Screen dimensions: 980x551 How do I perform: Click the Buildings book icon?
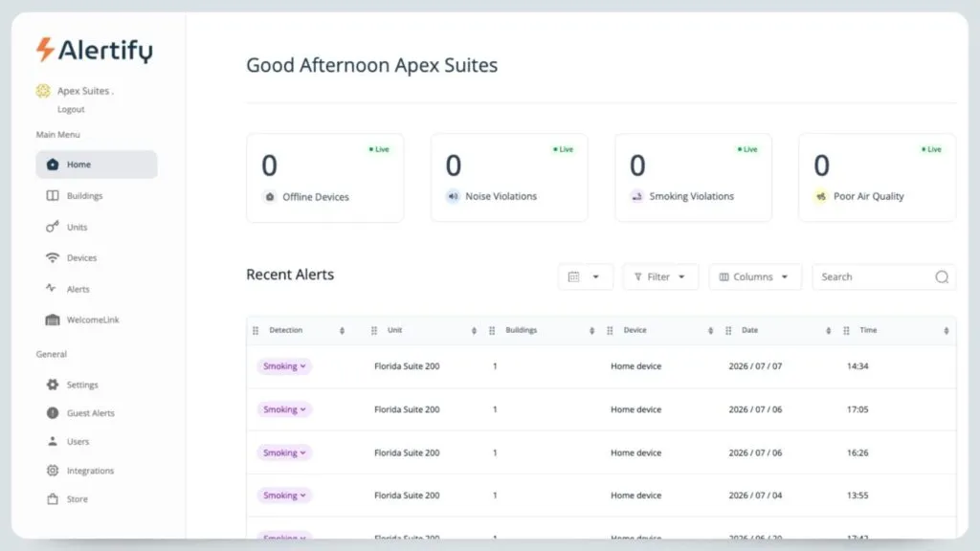53,195
